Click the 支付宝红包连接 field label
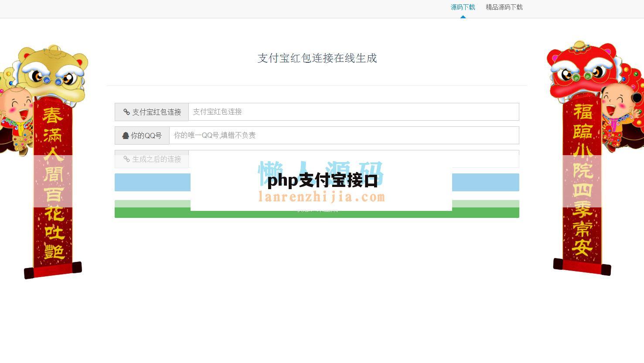Viewport: 644px width, 363px height. (x=152, y=112)
